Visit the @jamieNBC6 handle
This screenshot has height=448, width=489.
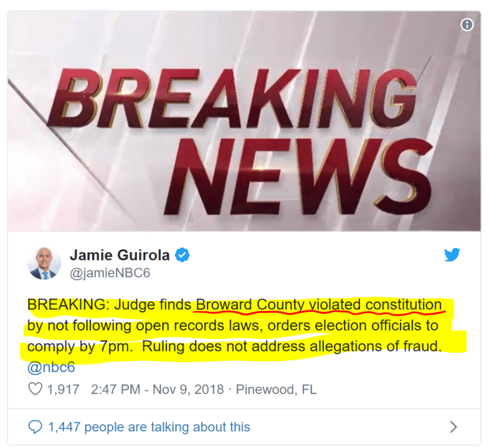point(110,273)
